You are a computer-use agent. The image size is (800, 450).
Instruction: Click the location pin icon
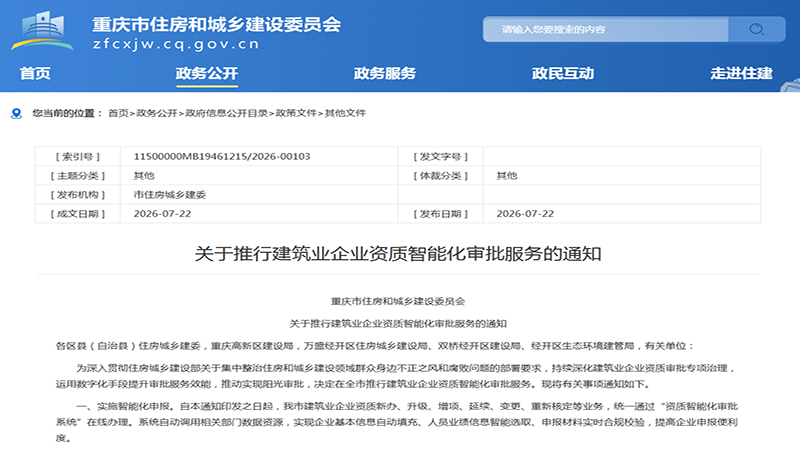pyautogui.click(x=16, y=113)
